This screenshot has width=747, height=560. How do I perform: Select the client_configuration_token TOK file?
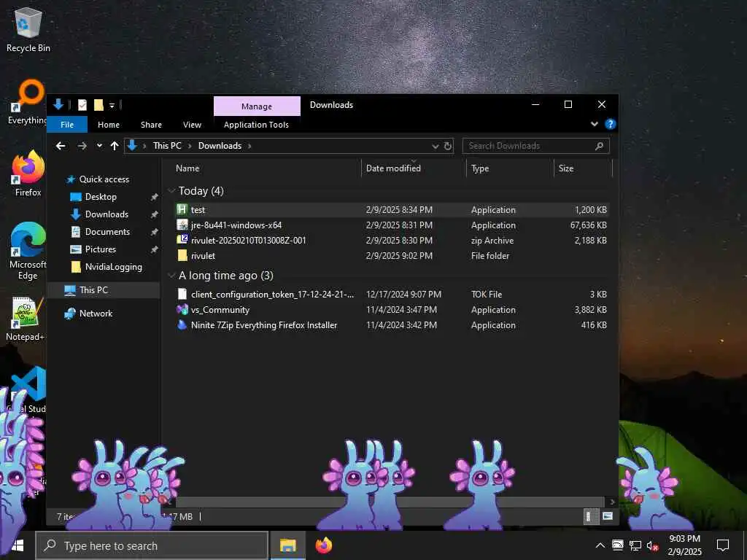391,295
